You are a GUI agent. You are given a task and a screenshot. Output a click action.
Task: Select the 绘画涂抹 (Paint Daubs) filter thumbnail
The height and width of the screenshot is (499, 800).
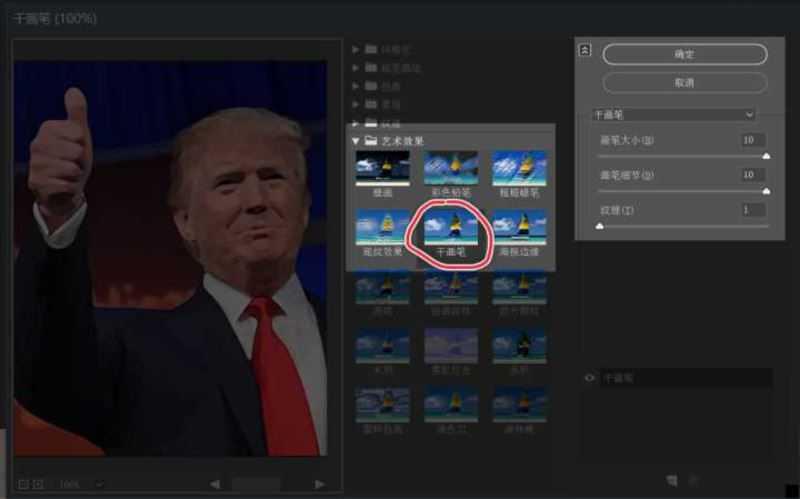(451, 287)
